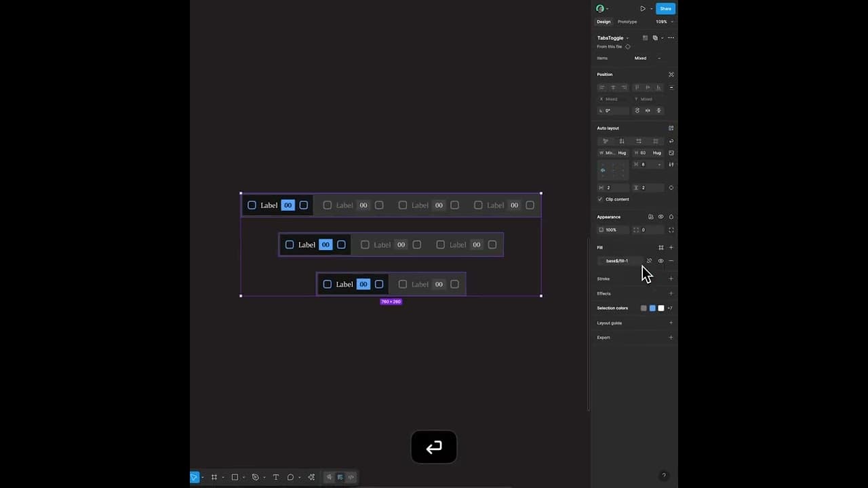
Task: Click the white selection color swatch
Action: click(661, 308)
